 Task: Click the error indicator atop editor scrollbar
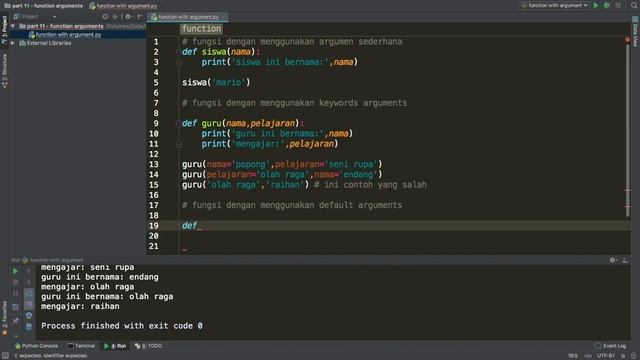[x=627, y=40]
